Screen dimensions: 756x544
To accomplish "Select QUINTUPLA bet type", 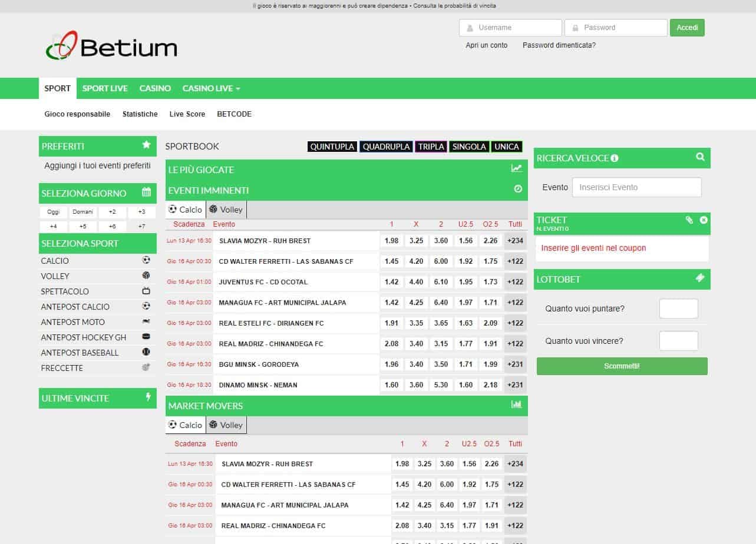I will click(332, 147).
